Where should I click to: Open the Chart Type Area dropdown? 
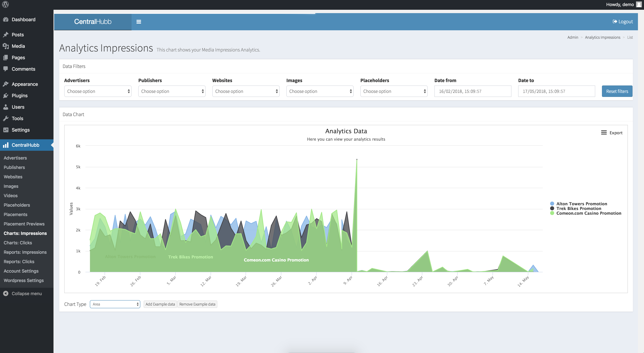click(x=115, y=304)
